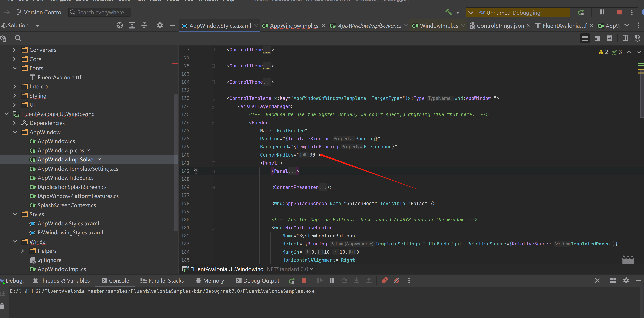Stop debugging with the red square in the top toolbar
The image size is (644, 318).
[619, 12]
